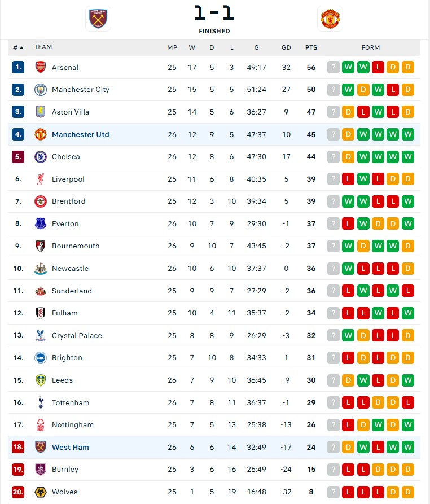Click the Wolves crest icon
Viewport: 430px width, 504px height.
click(x=40, y=492)
